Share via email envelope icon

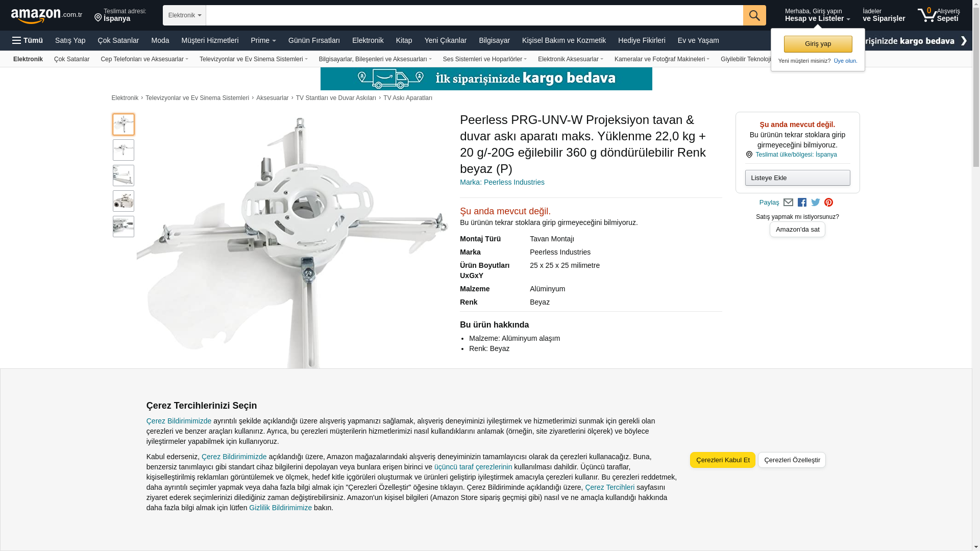[788, 203]
